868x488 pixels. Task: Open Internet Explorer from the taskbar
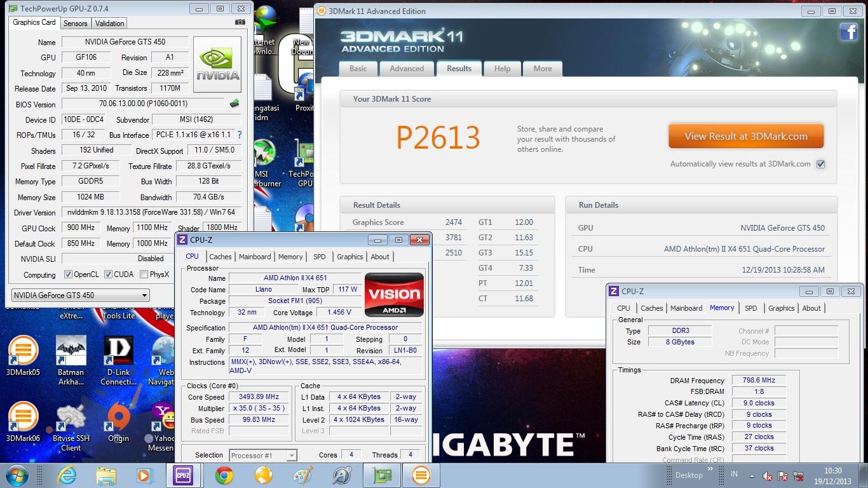pos(67,475)
